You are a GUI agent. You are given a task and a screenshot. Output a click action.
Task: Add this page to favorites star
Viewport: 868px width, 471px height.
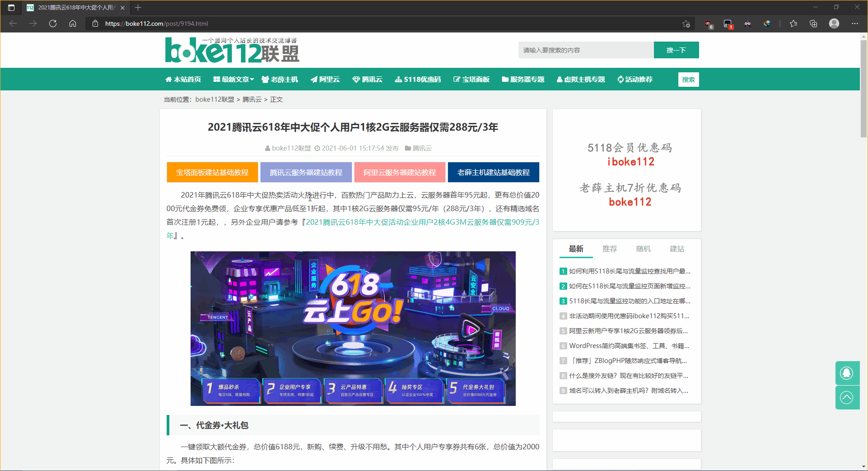pos(686,24)
